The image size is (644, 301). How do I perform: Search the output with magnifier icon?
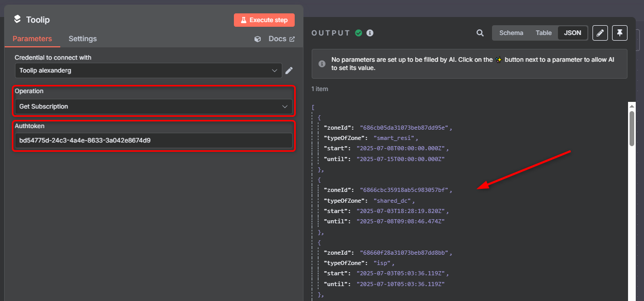coord(480,33)
